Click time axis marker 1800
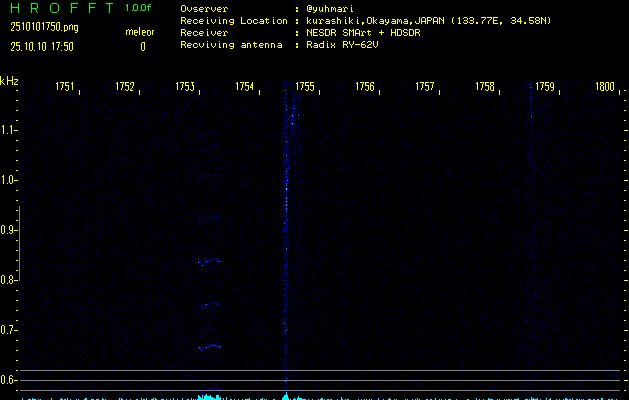The width and height of the screenshot is (629, 400). 605,86
